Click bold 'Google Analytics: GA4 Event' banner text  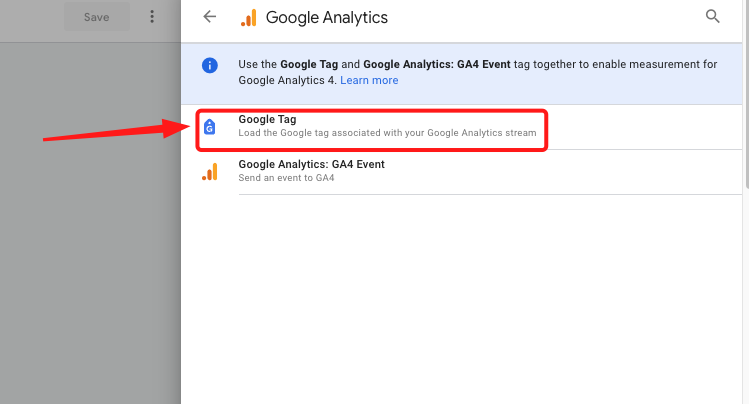point(437,64)
